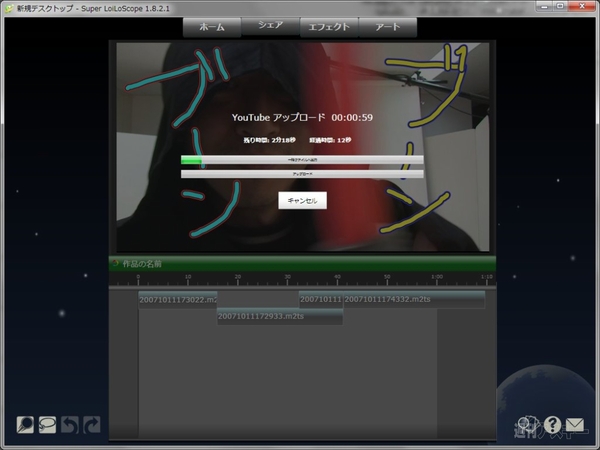Cancel the YouTube upload with キャンセル
Screen dimensions: 600x450
[x=302, y=201]
